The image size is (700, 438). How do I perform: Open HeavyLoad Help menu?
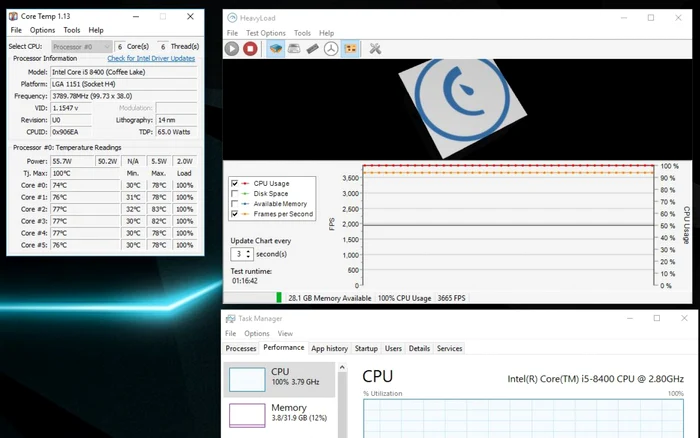tap(326, 33)
